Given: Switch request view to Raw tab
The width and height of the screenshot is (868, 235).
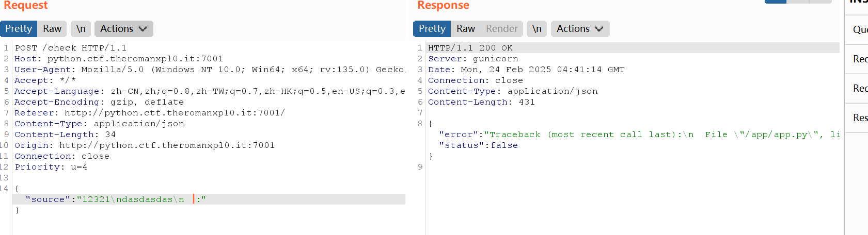Looking at the screenshot, I should 52,29.
